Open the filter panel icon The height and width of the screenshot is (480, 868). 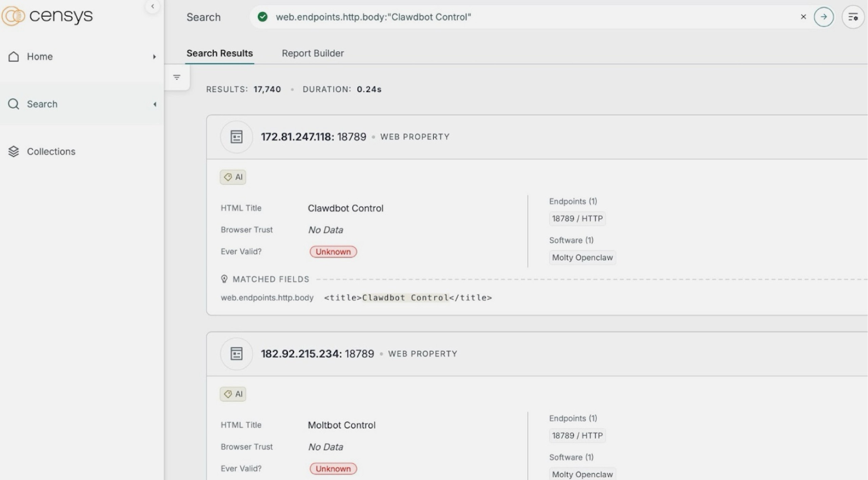[177, 77]
